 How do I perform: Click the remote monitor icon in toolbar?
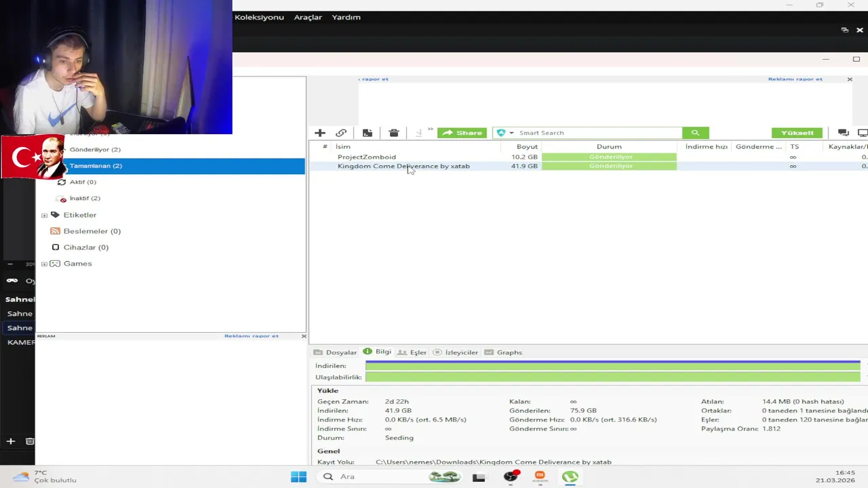pos(863,133)
